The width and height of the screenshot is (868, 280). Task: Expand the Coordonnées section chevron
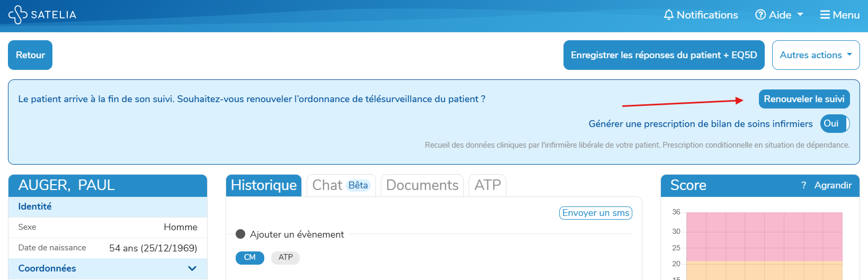[192, 268]
